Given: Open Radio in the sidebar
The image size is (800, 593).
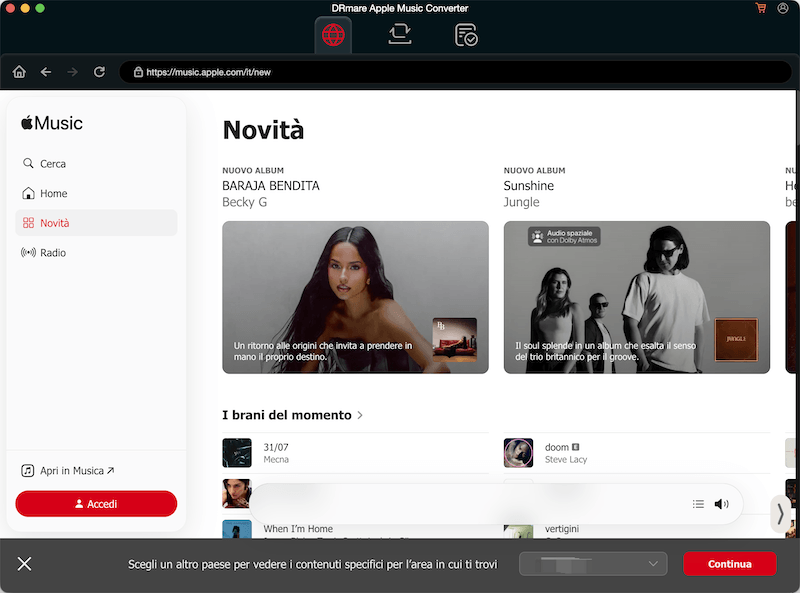Looking at the screenshot, I should tap(96, 252).
